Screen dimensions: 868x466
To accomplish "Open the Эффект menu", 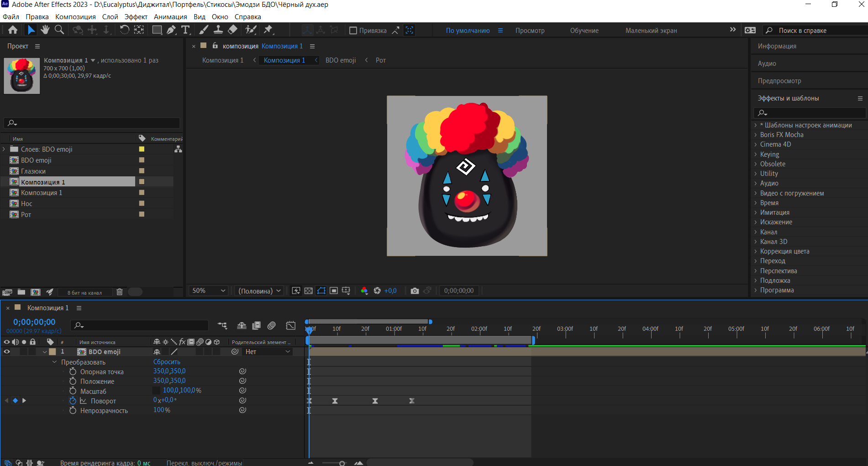I will [136, 17].
